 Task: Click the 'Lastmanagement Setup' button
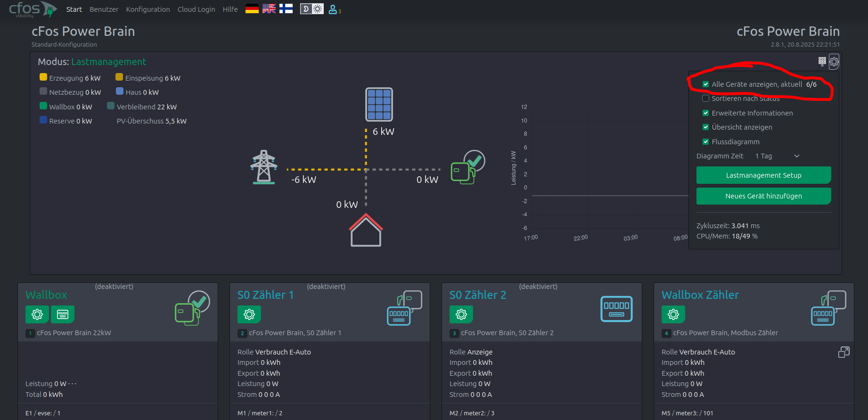[x=763, y=175]
